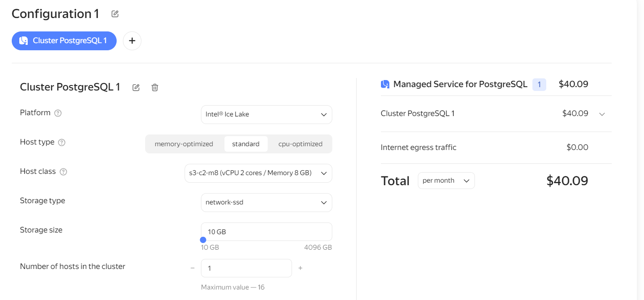The width and height of the screenshot is (644, 300).
Task: Open the Platform help question-mark icon
Action: coord(58,113)
